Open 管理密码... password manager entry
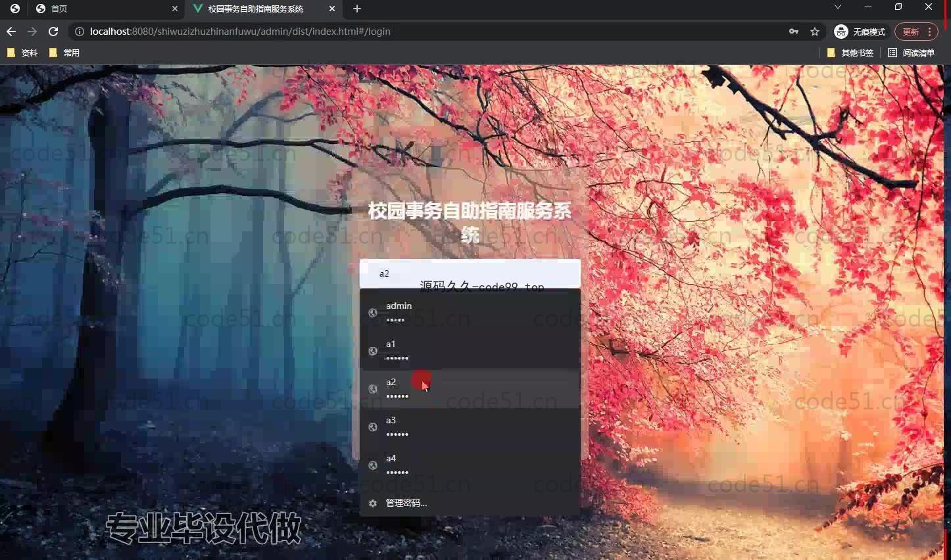The image size is (951, 560). [470, 503]
